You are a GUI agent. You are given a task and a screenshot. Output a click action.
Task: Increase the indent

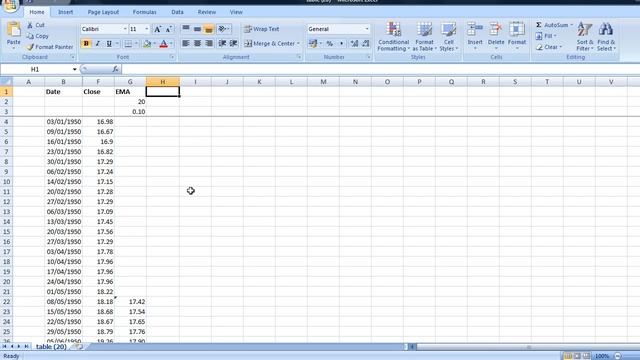pos(233,44)
